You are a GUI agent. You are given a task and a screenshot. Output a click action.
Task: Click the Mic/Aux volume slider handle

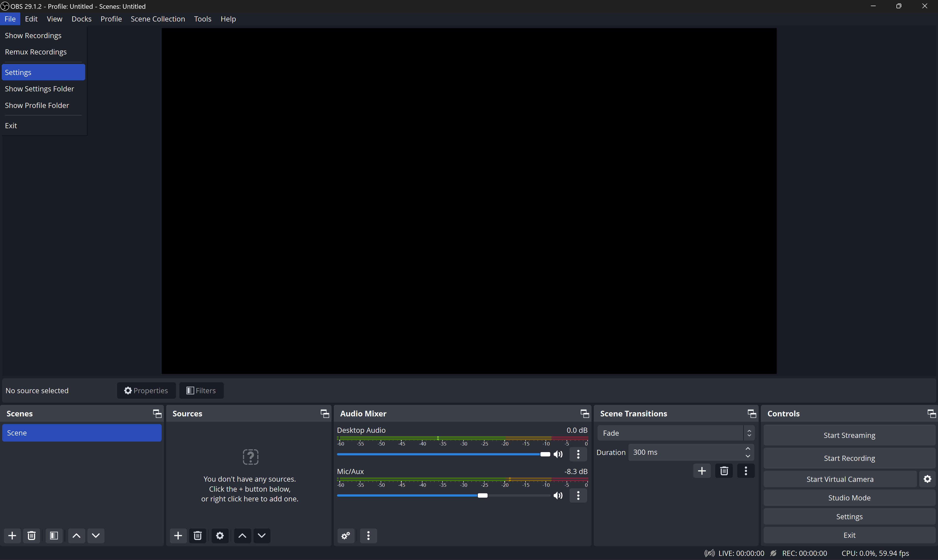pos(482,495)
